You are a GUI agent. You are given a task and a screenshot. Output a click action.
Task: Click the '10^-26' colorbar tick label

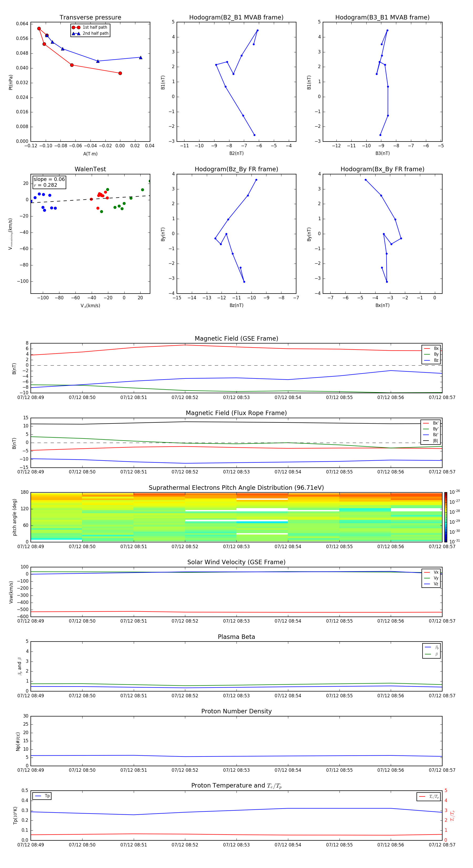click(x=455, y=492)
